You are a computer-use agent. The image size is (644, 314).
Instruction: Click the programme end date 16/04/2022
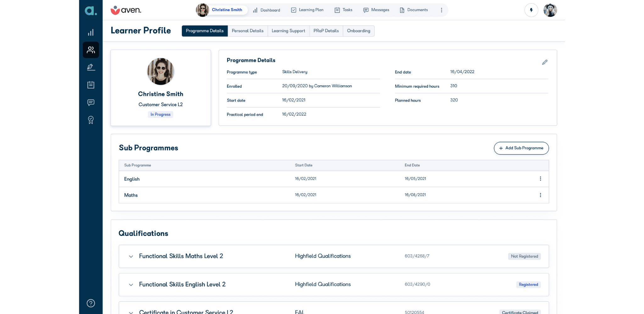tap(462, 72)
